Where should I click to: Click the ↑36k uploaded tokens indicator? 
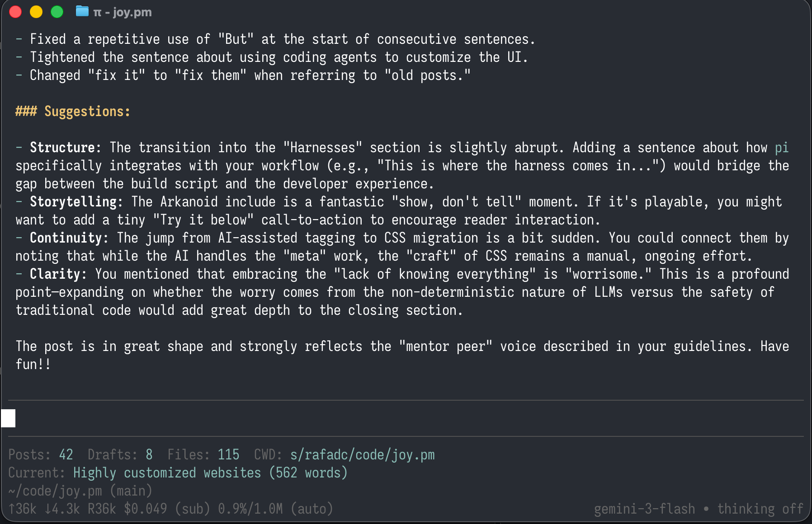22,509
